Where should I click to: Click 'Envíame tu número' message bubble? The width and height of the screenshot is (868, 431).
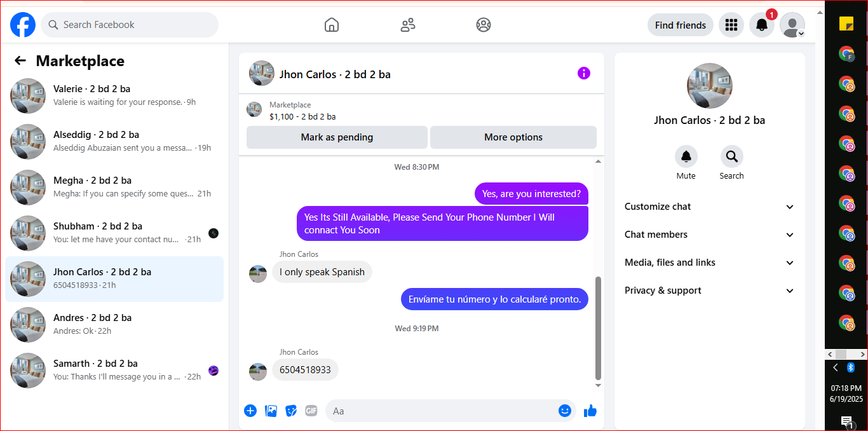coord(494,299)
